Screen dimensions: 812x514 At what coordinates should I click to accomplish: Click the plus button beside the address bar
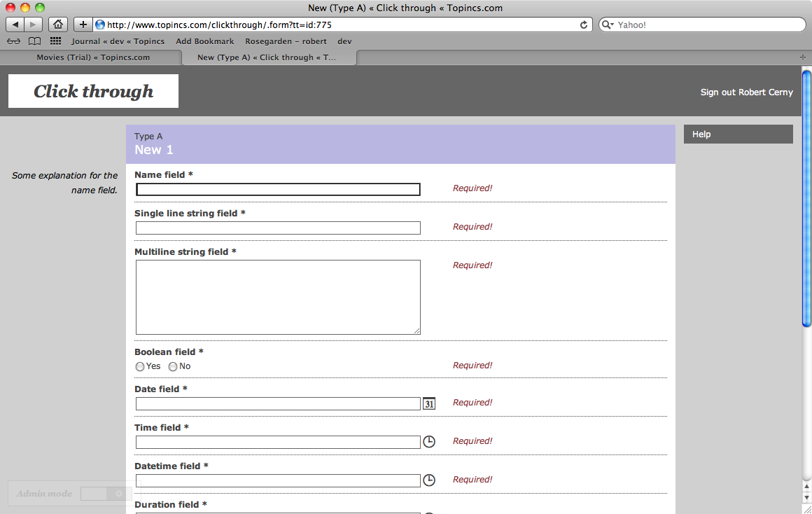coord(83,25)
